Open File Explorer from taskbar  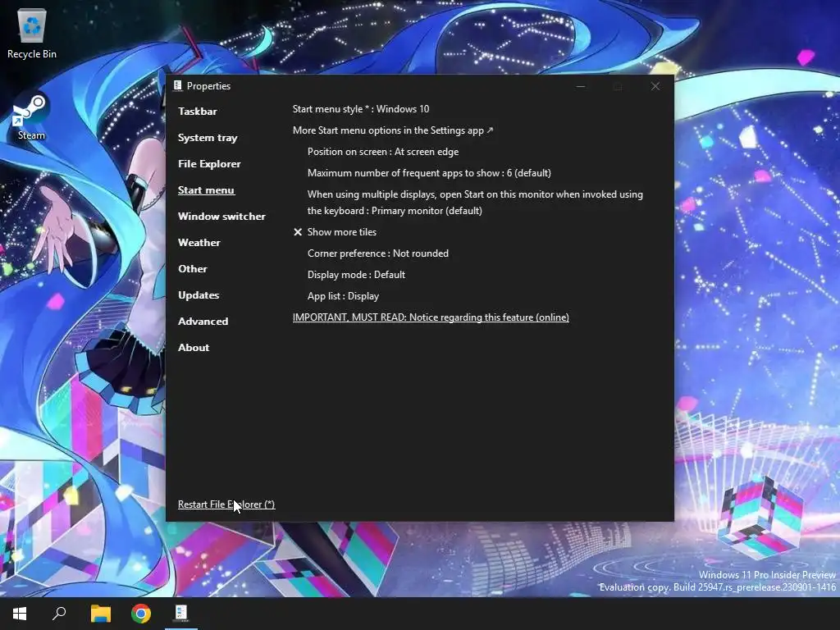100,614
